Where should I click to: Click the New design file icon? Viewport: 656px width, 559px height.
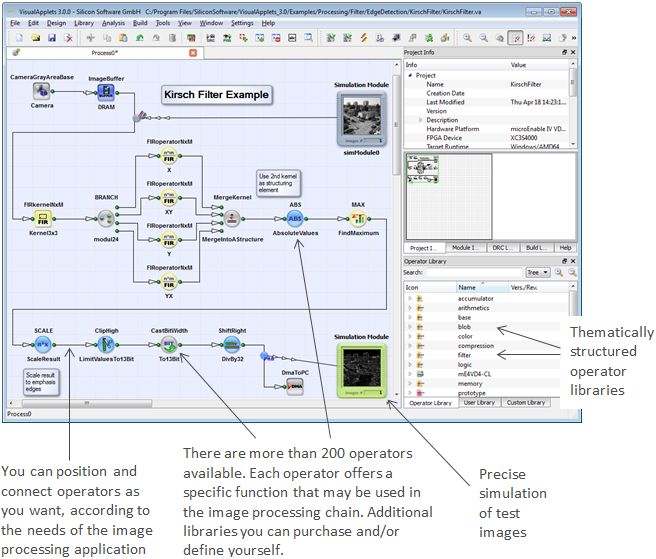[19, 38]
